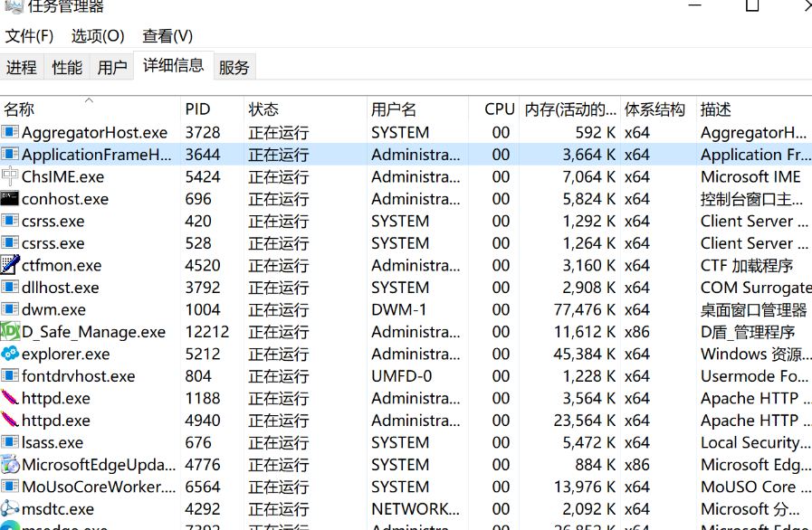This screenshot has width=812, height=530.
Task: Select the msdtc.exe process name
Action: 58,509
